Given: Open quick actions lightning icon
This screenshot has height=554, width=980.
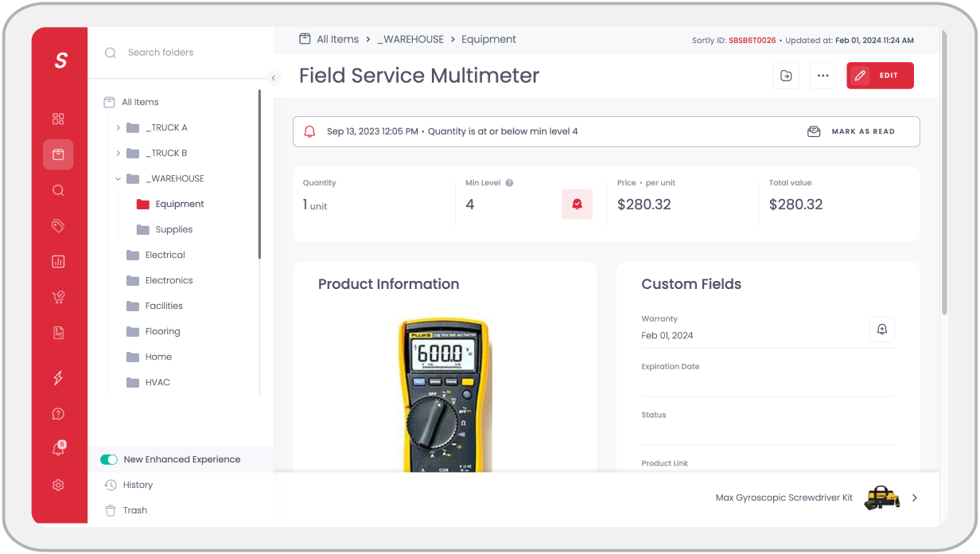Looking at the screenshot, I should pos(57,377).
